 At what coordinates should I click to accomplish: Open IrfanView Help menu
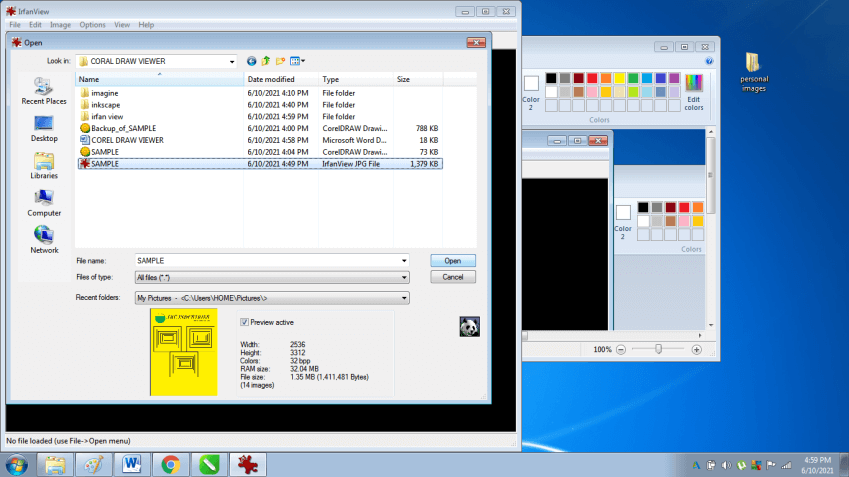146,25
